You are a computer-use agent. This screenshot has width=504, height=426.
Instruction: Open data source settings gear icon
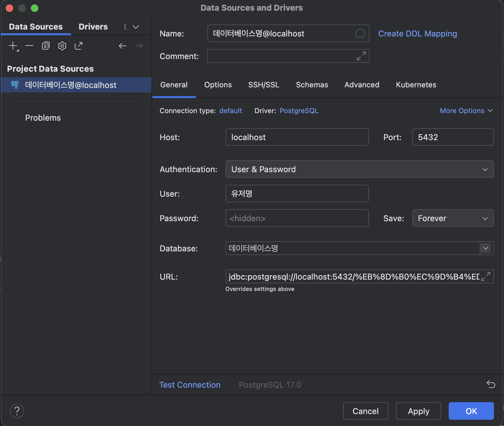coord(62,46)
